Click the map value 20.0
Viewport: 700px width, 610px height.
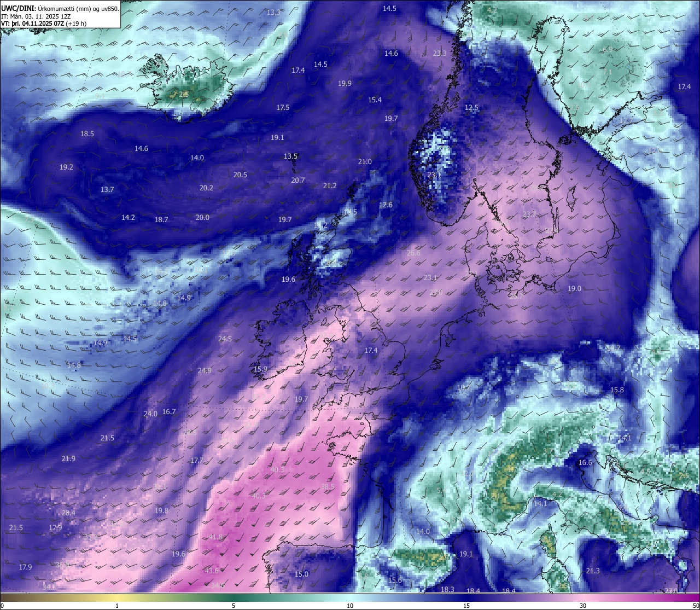click(x=202, y=218)
